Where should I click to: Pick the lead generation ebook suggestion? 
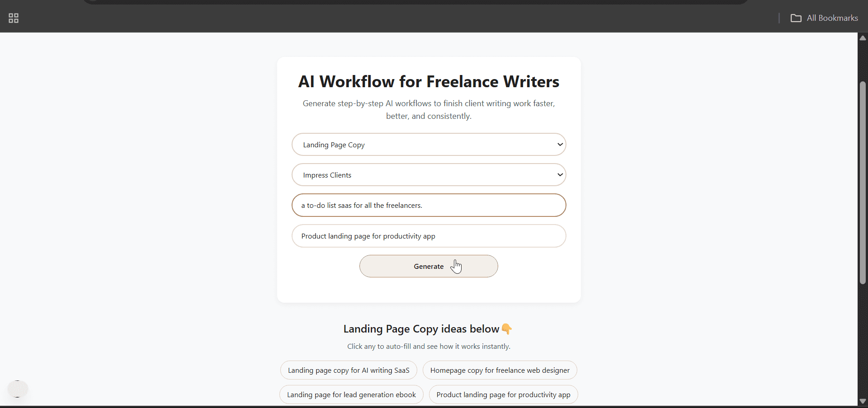351,395
